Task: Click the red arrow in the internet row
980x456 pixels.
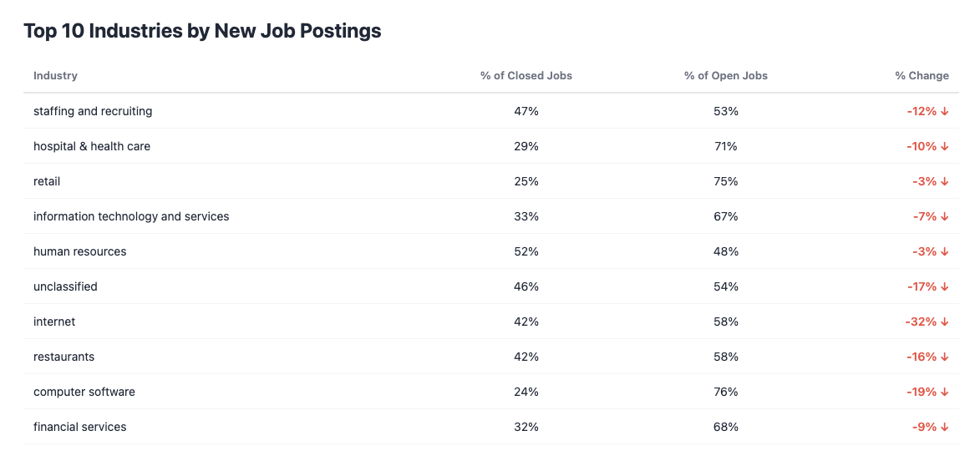Action: pos(945,322)
